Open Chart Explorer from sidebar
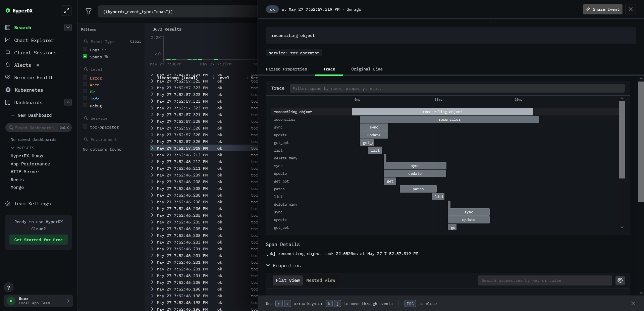This screenshot has width=644, height=311. pyautogui.click(x=34, y=40)
